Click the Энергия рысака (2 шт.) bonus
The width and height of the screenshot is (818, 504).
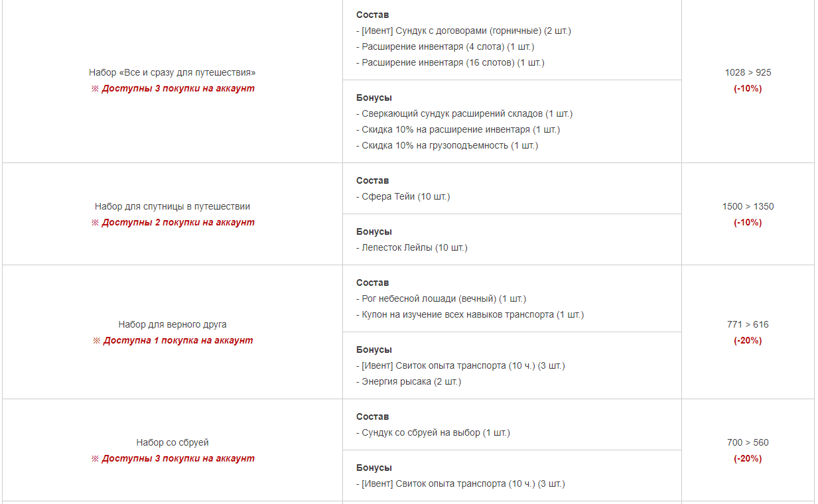point(409,381)
